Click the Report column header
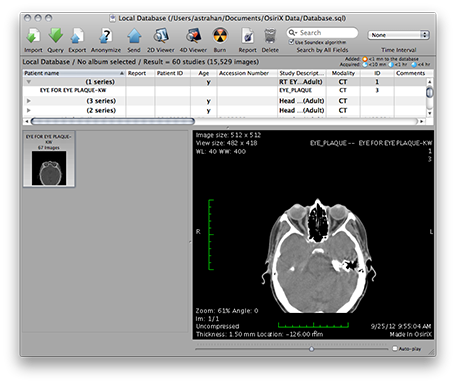The height and width of the screenshot is (384, 456). pyautogui.click(x=140, y=73)
